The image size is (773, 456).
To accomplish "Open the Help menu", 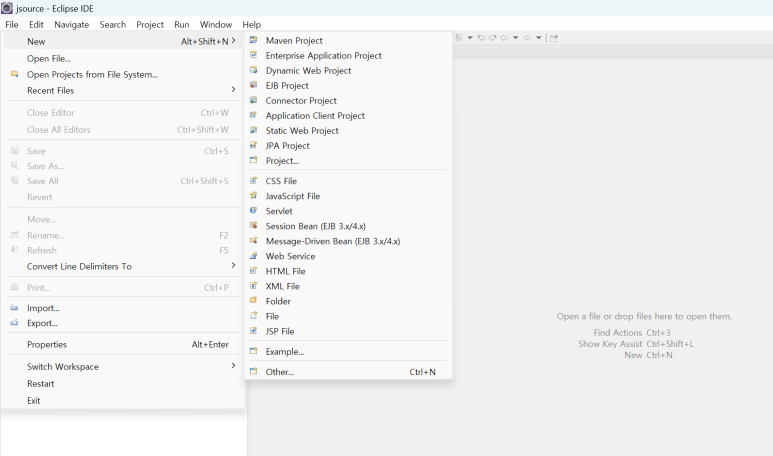I will pyautogui.click(x=251, y=25).
